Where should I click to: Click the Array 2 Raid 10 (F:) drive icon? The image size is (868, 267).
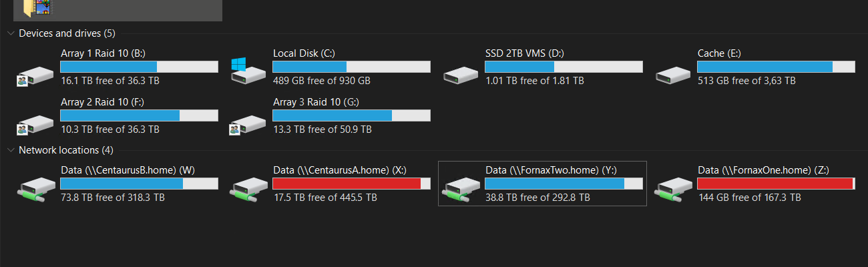coord(35,123)
